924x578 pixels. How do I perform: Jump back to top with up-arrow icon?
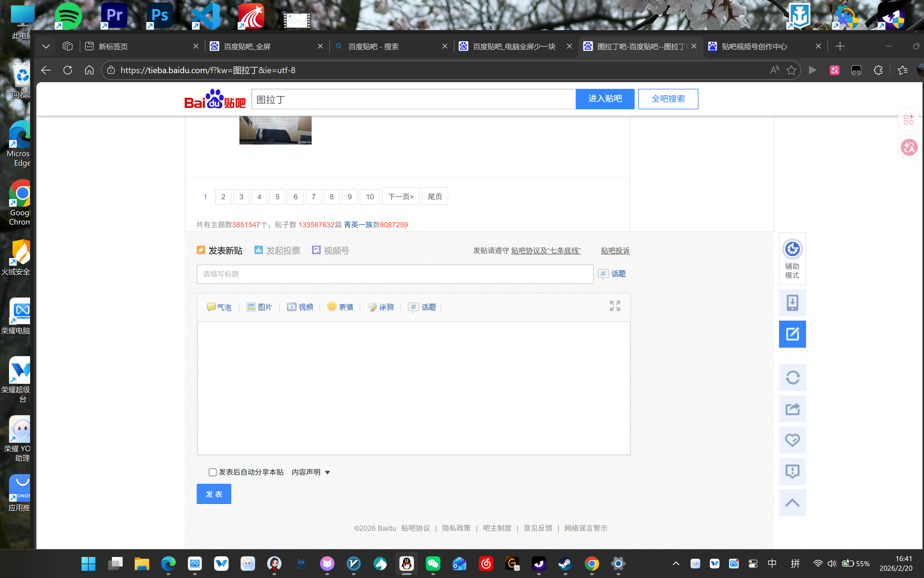[792, 503]
